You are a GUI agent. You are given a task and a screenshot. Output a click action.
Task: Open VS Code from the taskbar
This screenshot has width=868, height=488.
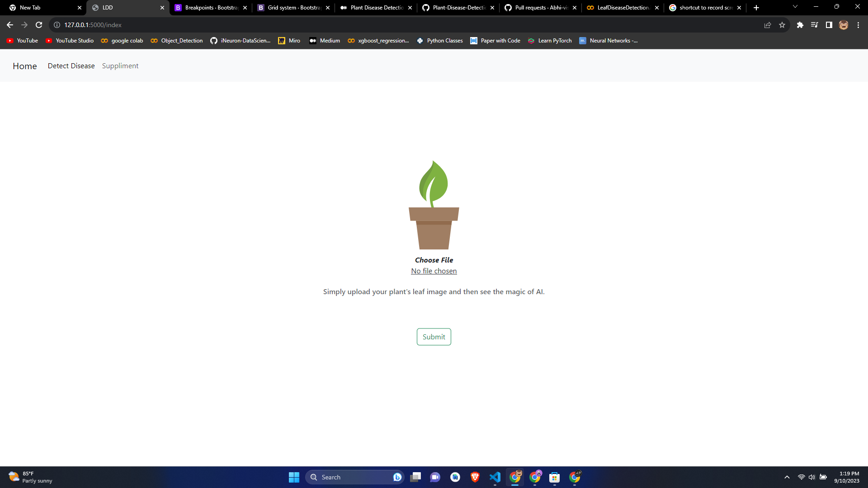pyautogui.click(x=495, y=477)
